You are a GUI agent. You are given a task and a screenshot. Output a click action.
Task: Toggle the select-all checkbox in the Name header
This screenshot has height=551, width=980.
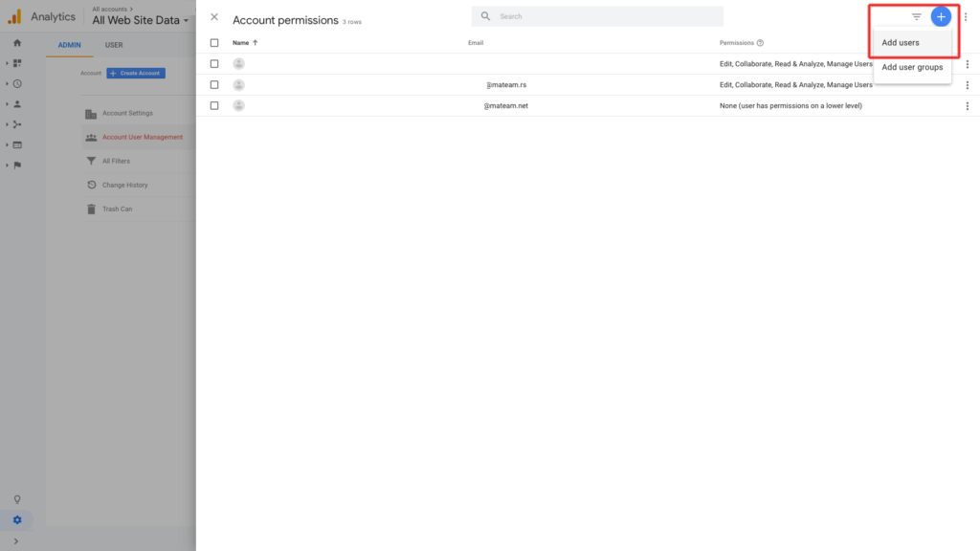point(213,42)
